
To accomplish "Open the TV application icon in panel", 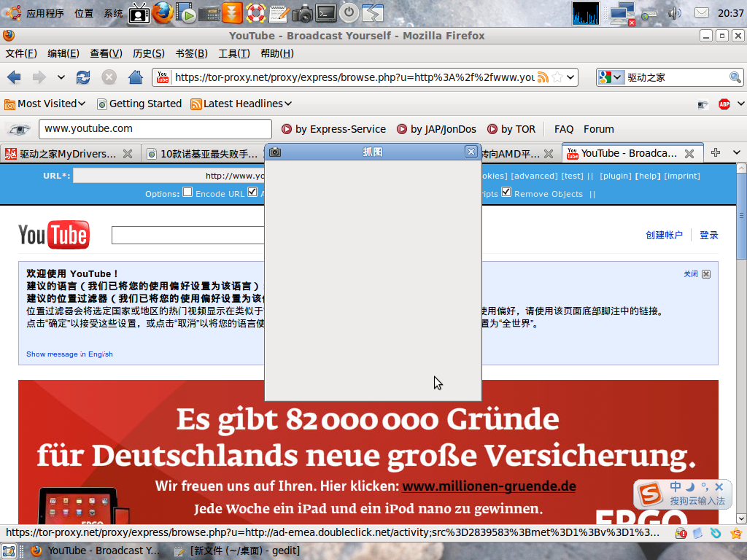I will [x=139, y=13].
